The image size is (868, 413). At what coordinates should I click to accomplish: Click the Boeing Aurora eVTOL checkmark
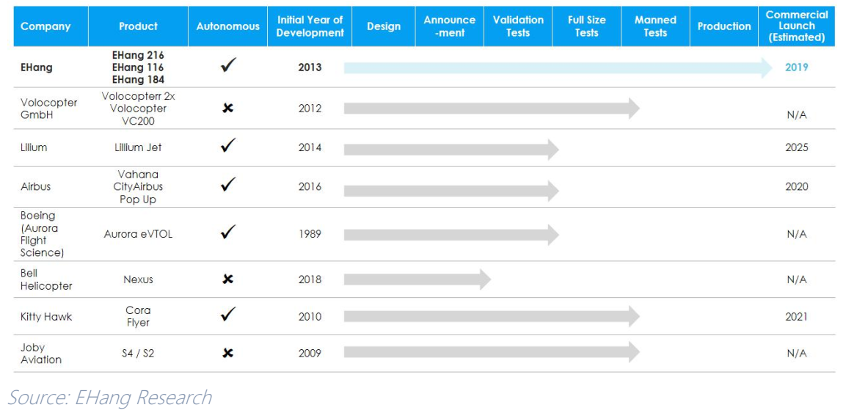click(x=227, y=233)
